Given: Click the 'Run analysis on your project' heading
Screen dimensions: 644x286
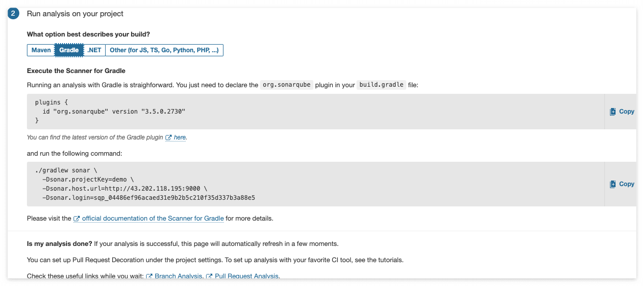Looking at the screenshot, I should (75, 14).
